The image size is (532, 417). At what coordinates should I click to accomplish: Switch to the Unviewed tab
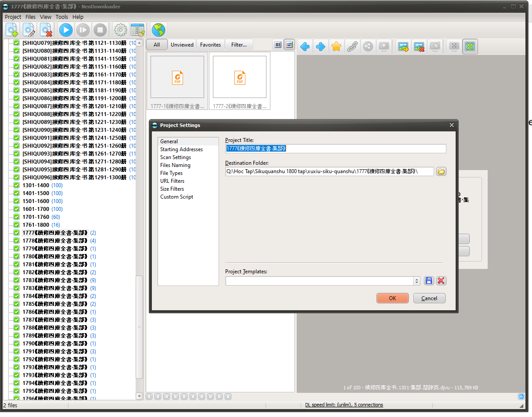point(182,44)
